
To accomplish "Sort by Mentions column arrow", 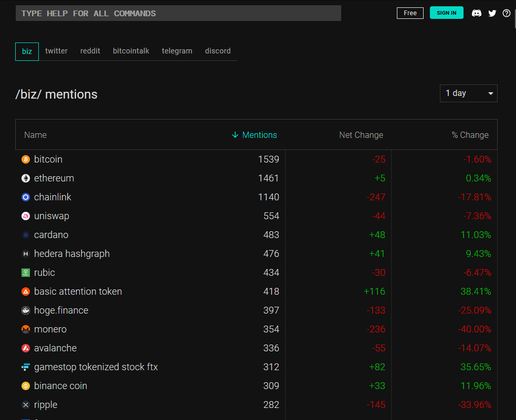I will pyautogui.click(x=235, y=135).
